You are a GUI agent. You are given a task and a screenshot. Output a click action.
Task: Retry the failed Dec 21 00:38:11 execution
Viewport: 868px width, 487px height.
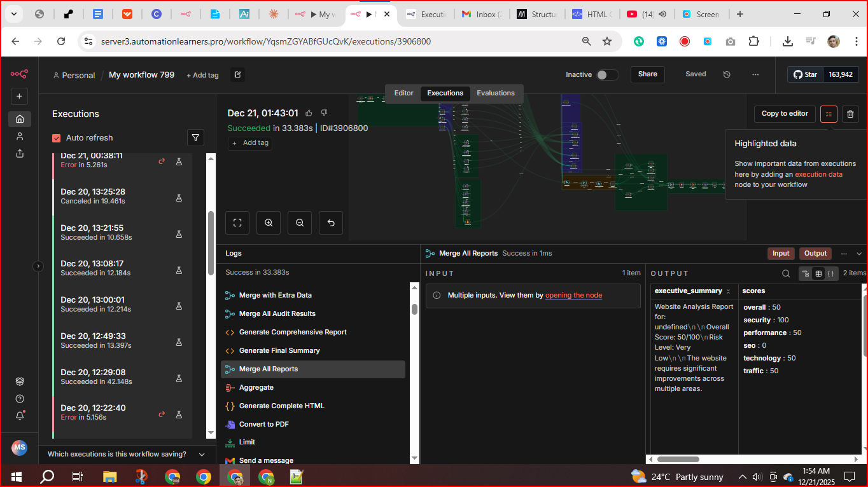[x=161, y=161]
